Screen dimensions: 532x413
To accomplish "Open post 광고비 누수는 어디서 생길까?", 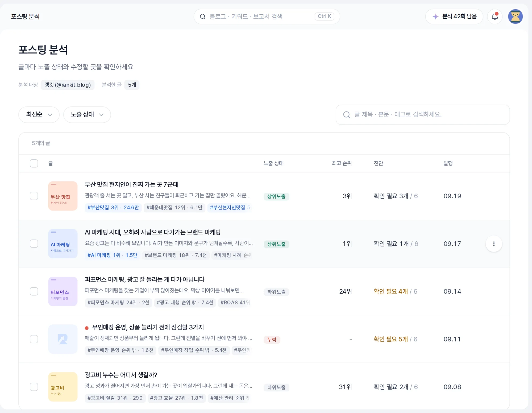I will pos(121,375).
